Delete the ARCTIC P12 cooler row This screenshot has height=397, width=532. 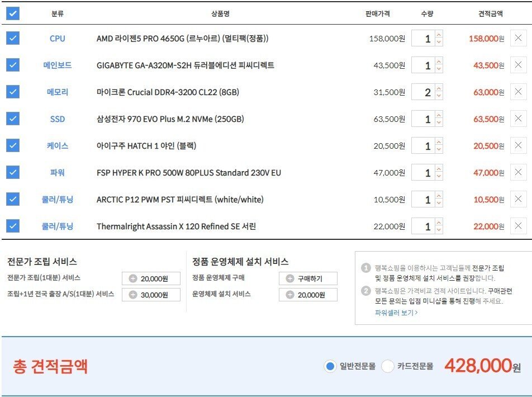(518, 199)
